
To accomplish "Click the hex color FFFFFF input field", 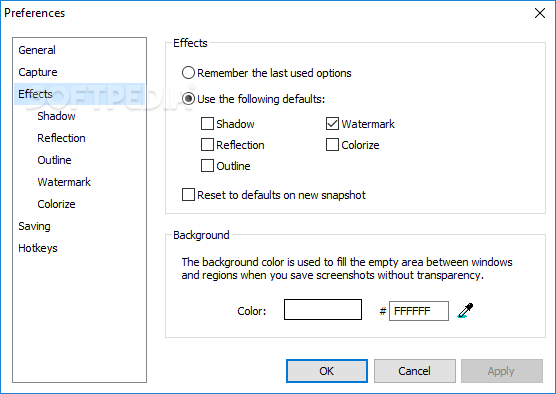I will [419, 311].
